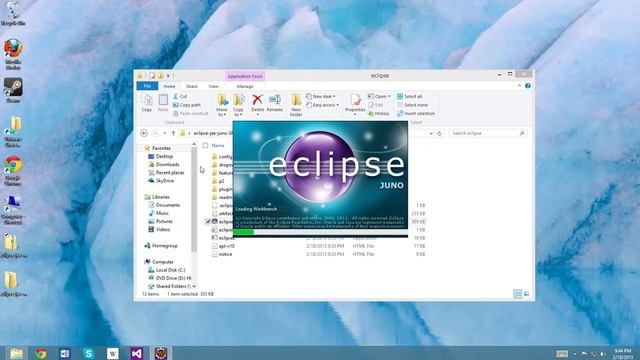Viewport: 640px width, 360px height.
Task: Select the Home ribbon tab
Action: click(x=169, y=86)
